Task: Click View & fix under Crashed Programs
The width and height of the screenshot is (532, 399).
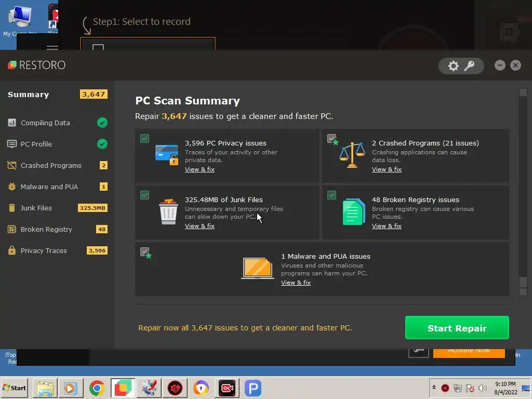Action: tap(387, 169)
